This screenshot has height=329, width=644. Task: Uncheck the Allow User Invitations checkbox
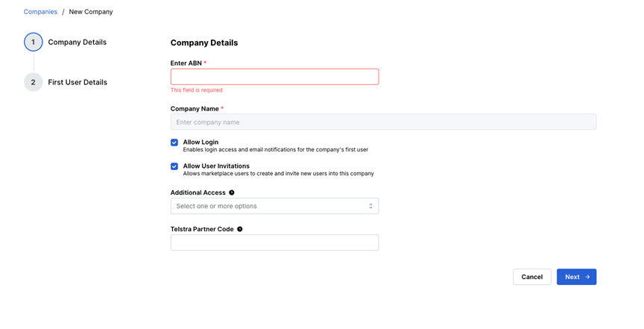[x=174, y=166]
